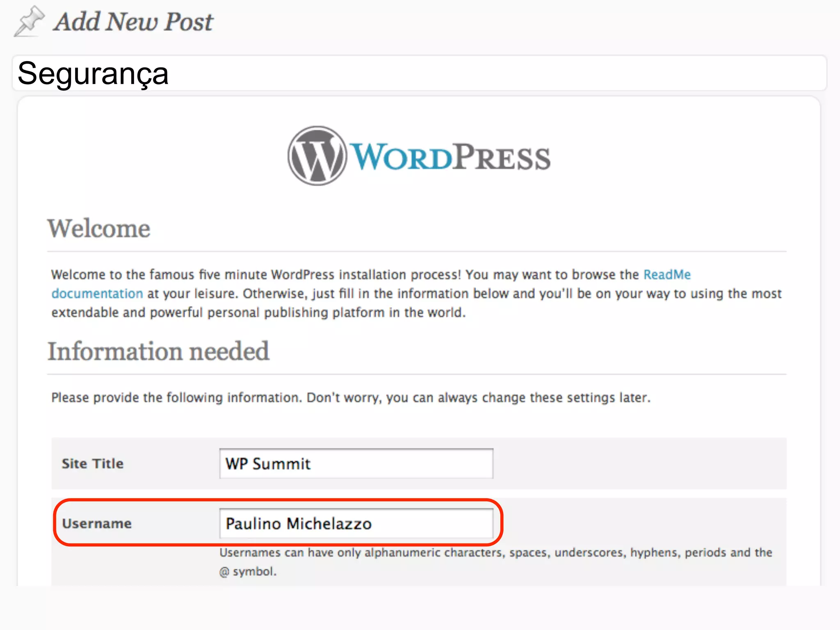Click the WordPress wordmark text logo
This screenshot has width=840, height=630.
pyautogui.click(x=450, y=157)
